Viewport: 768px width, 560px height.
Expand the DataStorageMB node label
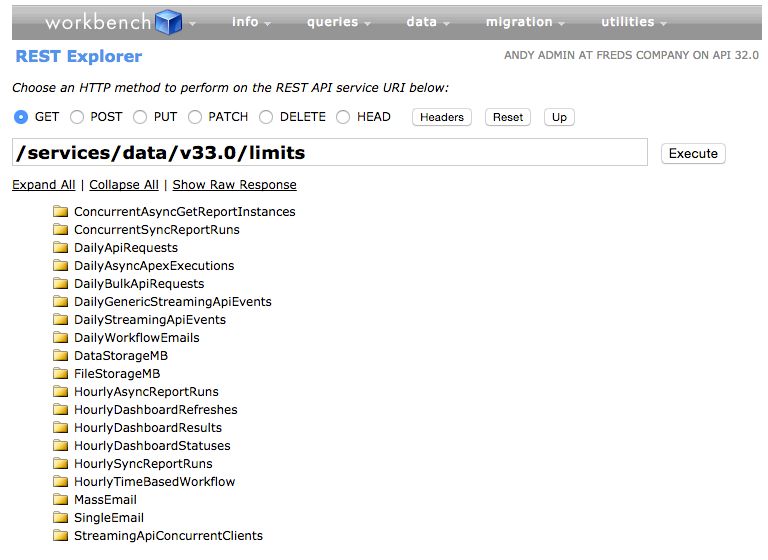(x=121, y=356)
